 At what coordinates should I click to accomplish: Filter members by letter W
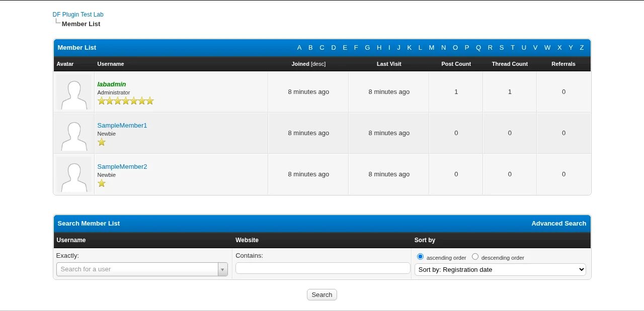[x=547, y=48]
